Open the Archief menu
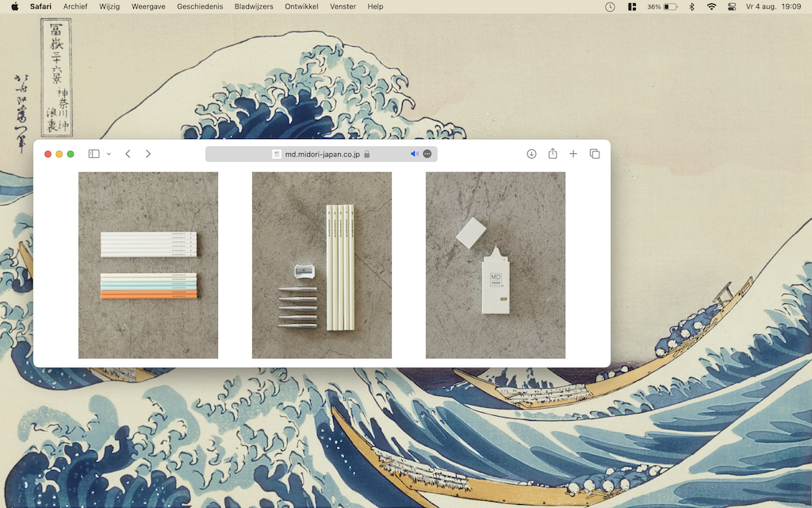 pyautogui.click(x=75, y=6)
